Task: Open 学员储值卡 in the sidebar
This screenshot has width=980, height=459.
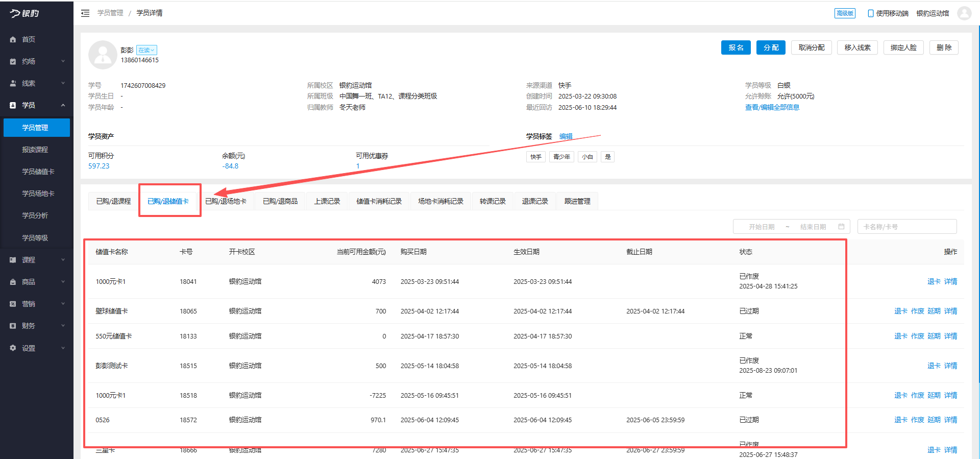Action: [x=38, y=172]
